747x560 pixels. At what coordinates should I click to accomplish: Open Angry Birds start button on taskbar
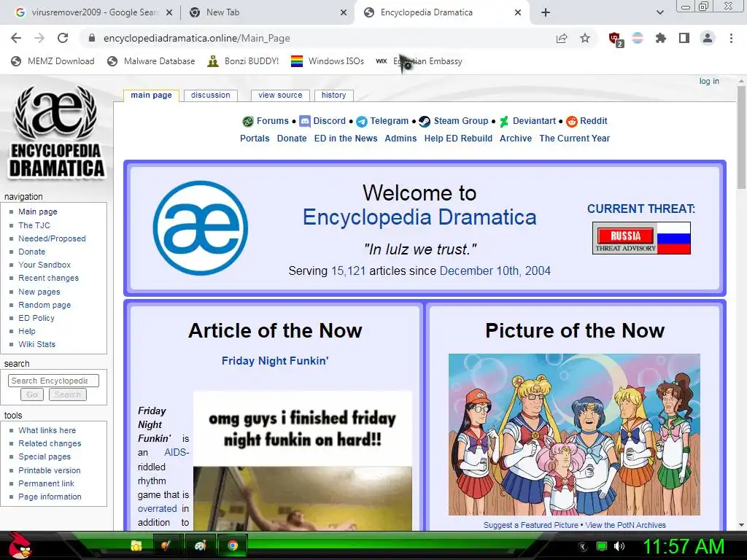click(x=20, y=545)
